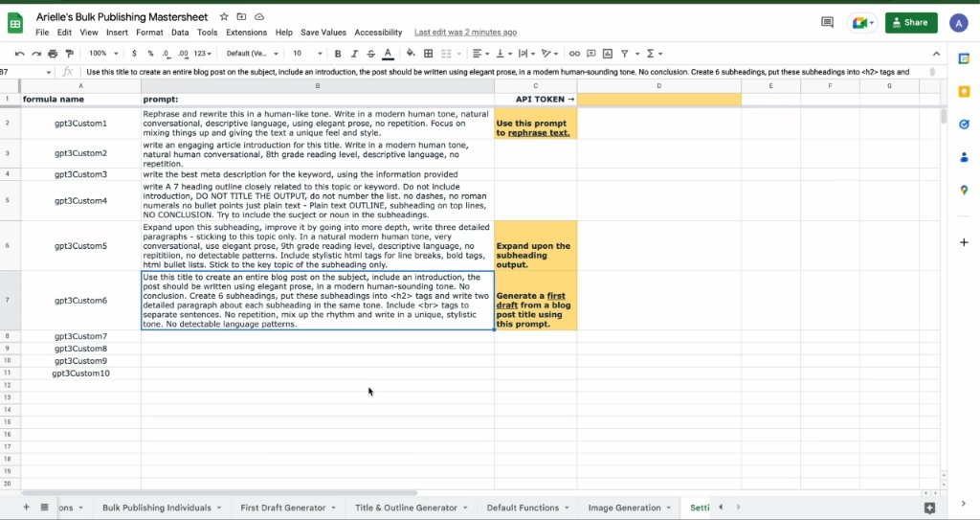Toggle strikethrough formatting in toolbar
The width and height of the screenshot is (980, 520).
(371, 54)
